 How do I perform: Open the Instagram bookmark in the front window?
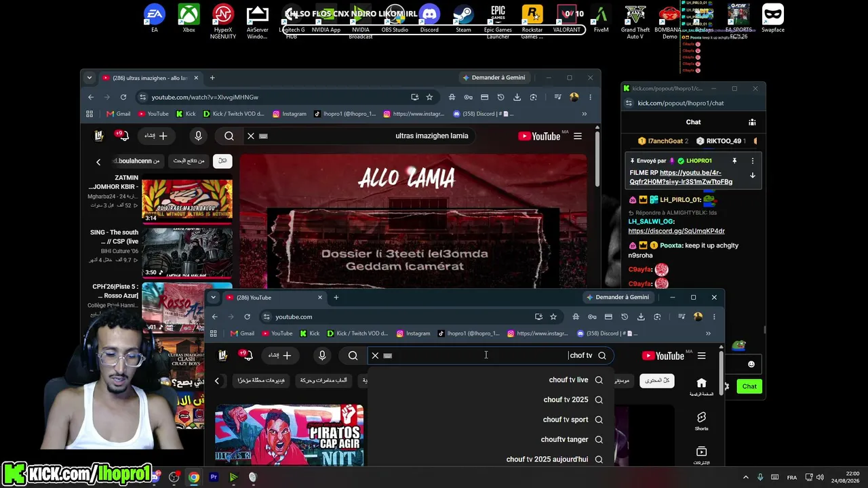[413, 333]
